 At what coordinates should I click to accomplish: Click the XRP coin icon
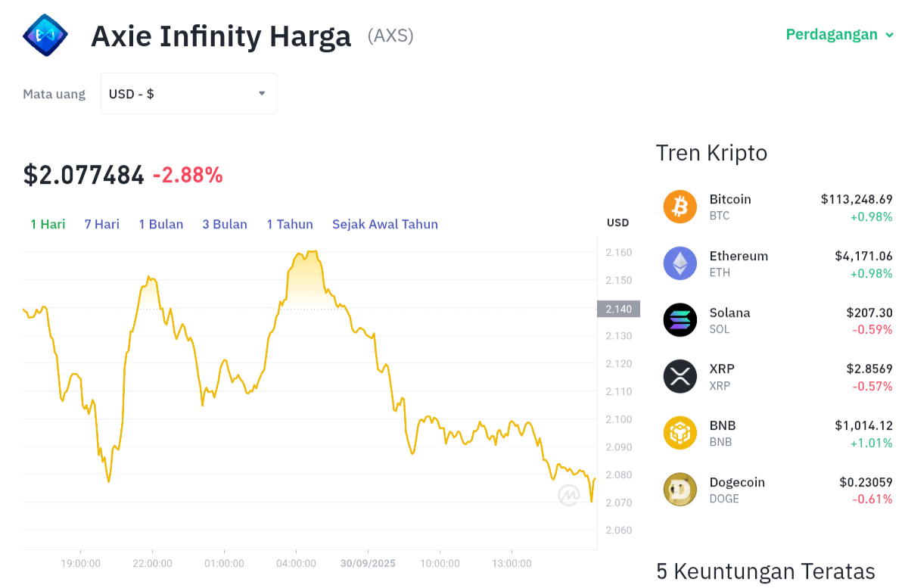[x=680, y=376]
